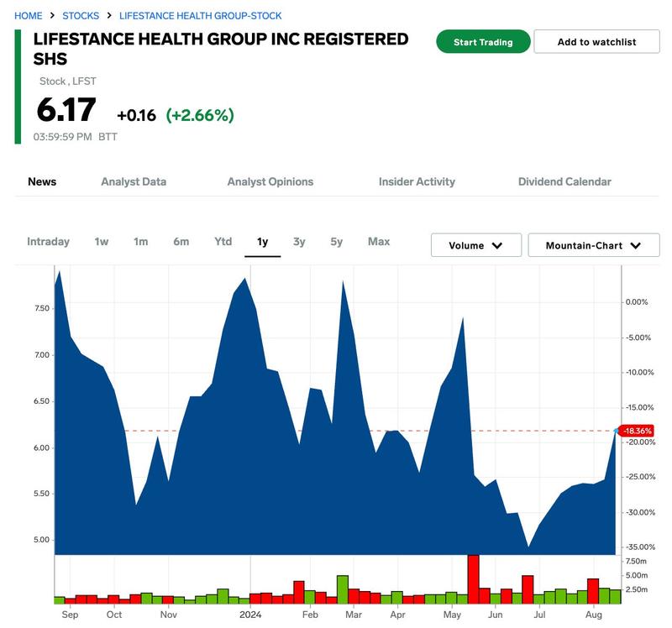This screenshot has width=672, height=628.
Task: Open the Dividend Calendar tab
Action: pos(564,181)
